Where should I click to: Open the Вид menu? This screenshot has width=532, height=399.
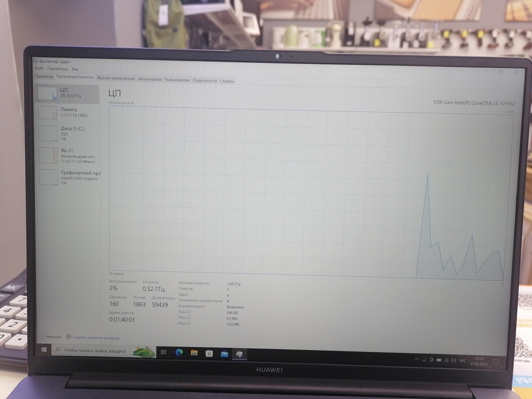click(75, 69)
